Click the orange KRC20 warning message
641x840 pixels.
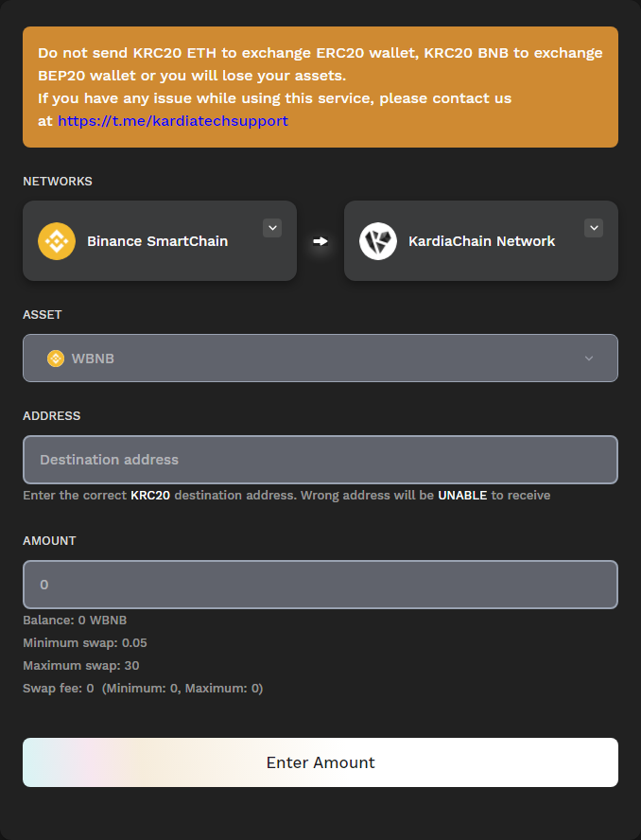tap(320, 87)
